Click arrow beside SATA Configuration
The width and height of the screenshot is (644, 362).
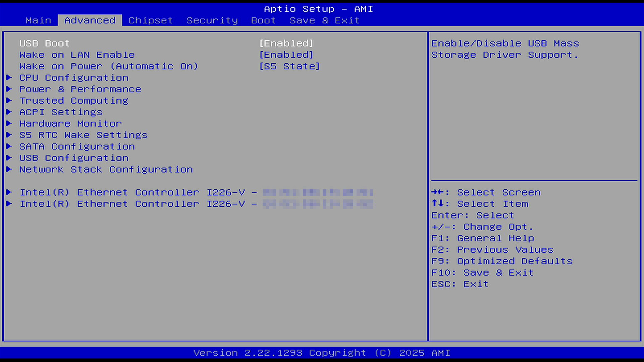(x=9, y=146)
